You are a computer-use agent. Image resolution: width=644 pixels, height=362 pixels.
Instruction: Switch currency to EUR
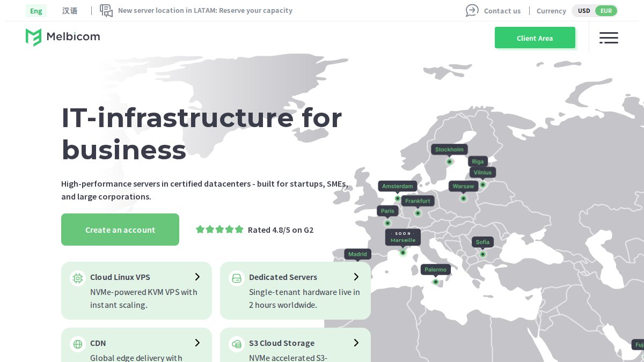pos(606,11)
